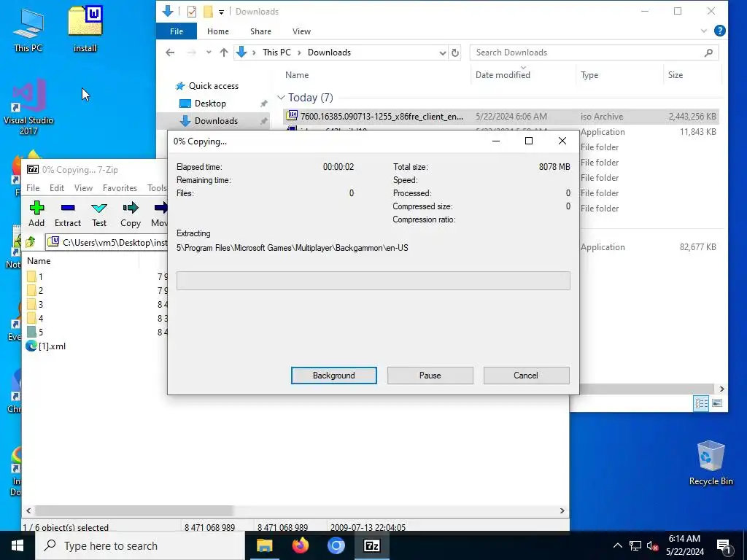
Task: Open Explorer help icon
Action: click(720, 31)
